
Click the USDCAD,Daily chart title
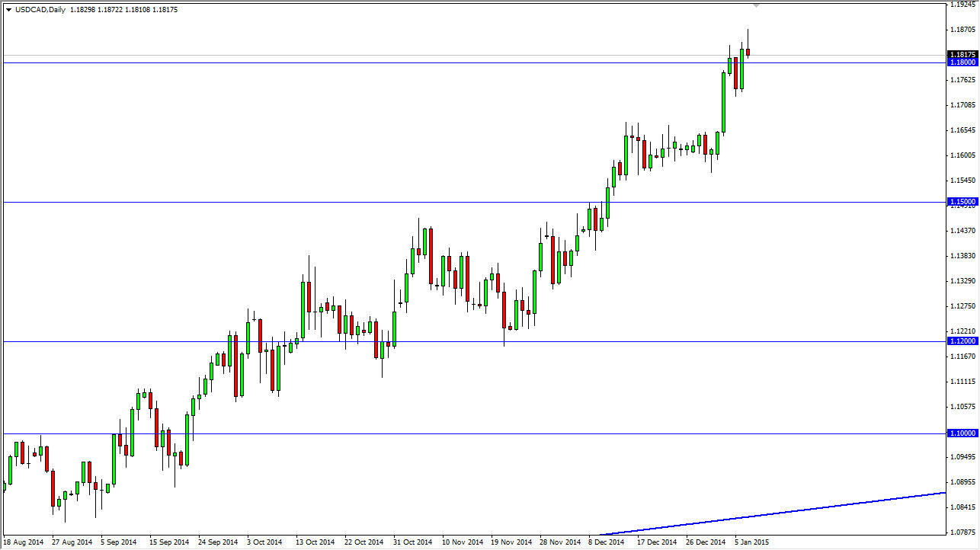40,9
